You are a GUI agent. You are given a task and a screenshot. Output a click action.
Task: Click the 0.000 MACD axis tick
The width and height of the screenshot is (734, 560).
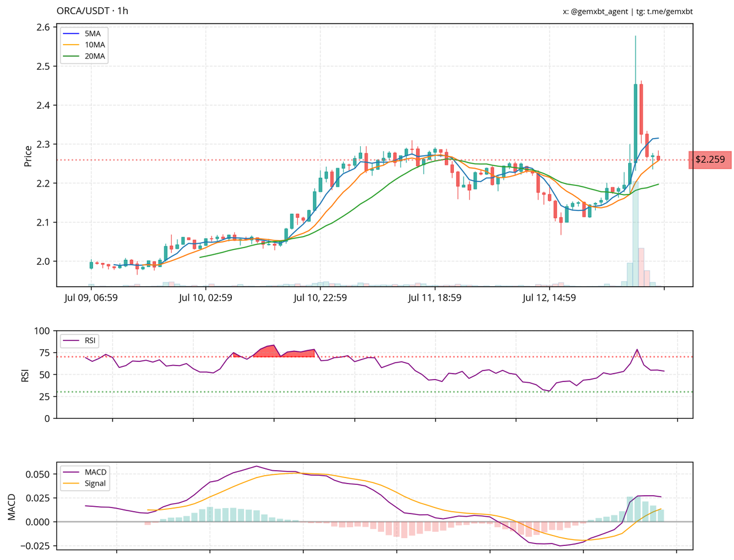[x=39, y=521]
